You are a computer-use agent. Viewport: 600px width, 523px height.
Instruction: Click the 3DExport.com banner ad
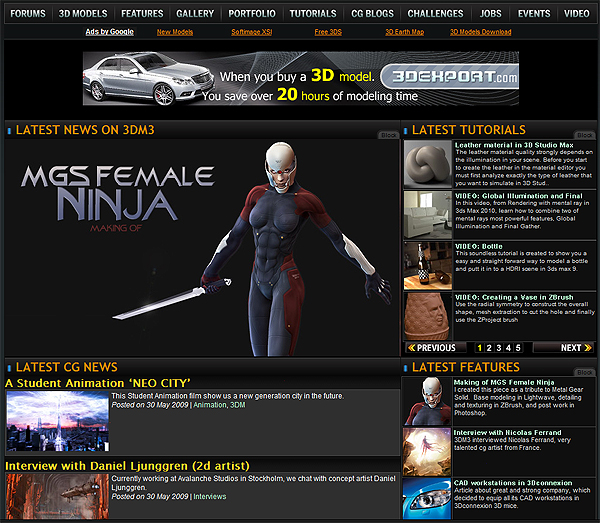(301, 78)
